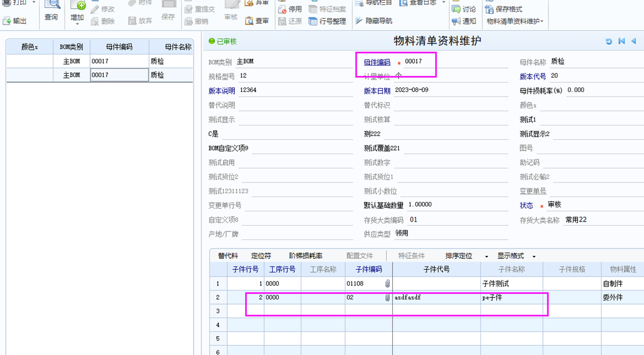Click the BOM类别 column header in left list
Viewport: 644px width, 355px height.
pyautogui.click(x=72, y=47)
